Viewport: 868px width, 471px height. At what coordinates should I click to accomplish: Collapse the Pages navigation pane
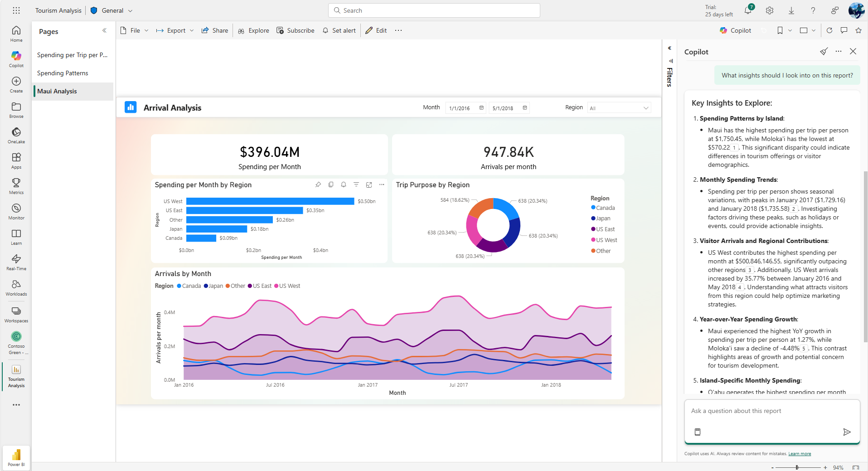pos(104,30)
